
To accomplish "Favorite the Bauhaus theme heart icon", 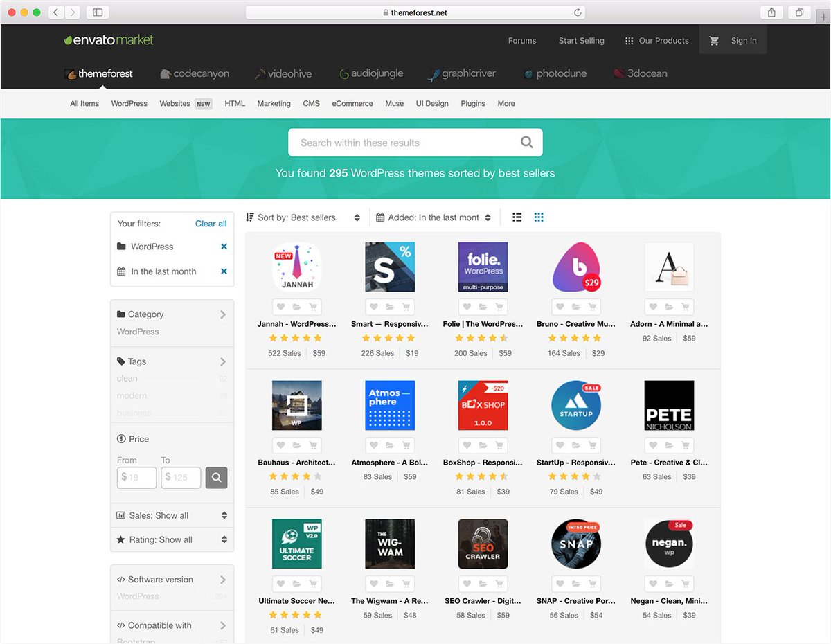I will pos(280,445).
